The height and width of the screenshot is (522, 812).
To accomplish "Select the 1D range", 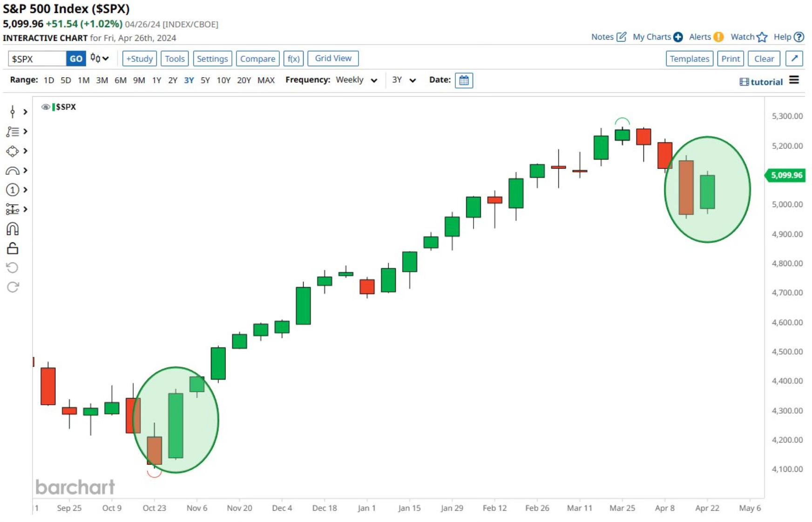I will [49, 80].
